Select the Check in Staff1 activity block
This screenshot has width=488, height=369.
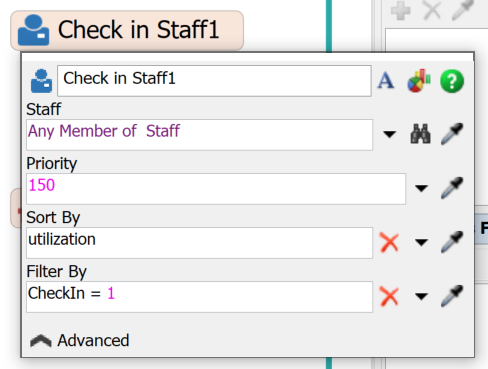click(127, 30)
